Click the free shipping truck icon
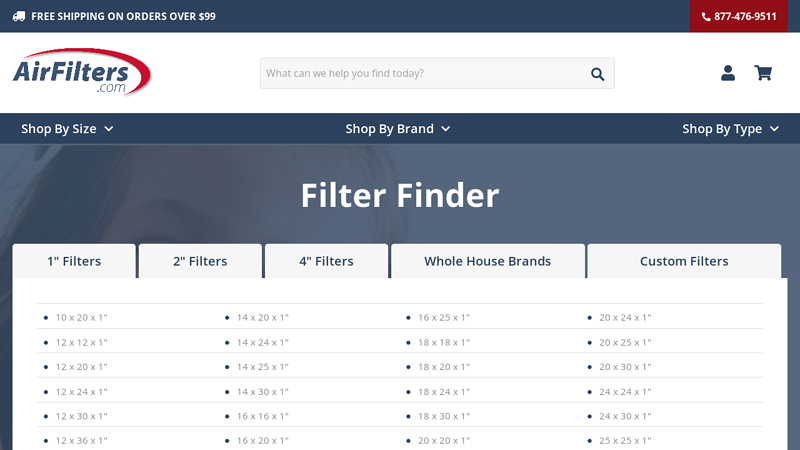Screen dimensions: 800x450 [19, 16]
